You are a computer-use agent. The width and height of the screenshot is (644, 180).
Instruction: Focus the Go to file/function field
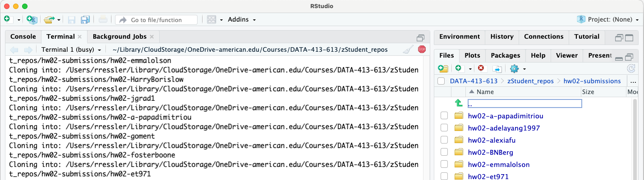[156, 20]
